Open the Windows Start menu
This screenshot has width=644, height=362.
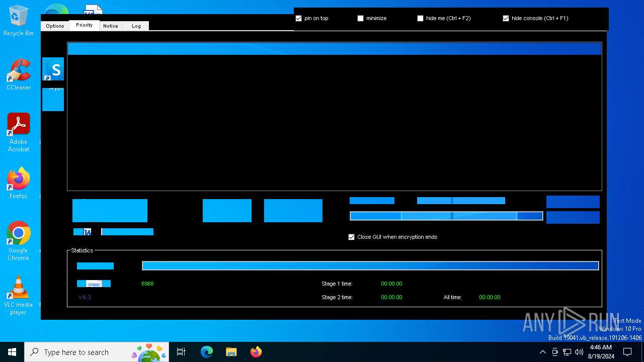12,352
